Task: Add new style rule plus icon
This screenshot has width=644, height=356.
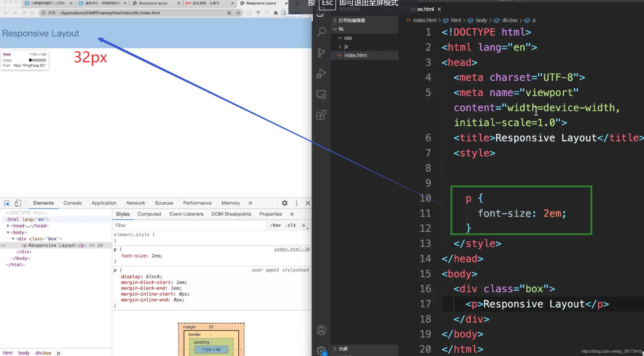Action: (x=304, y=225)
